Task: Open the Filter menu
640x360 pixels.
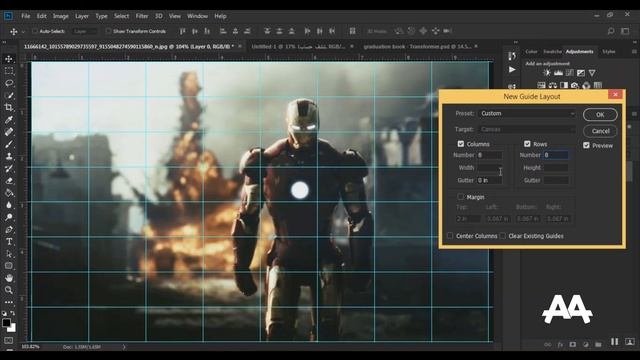Action: (142, 16)
